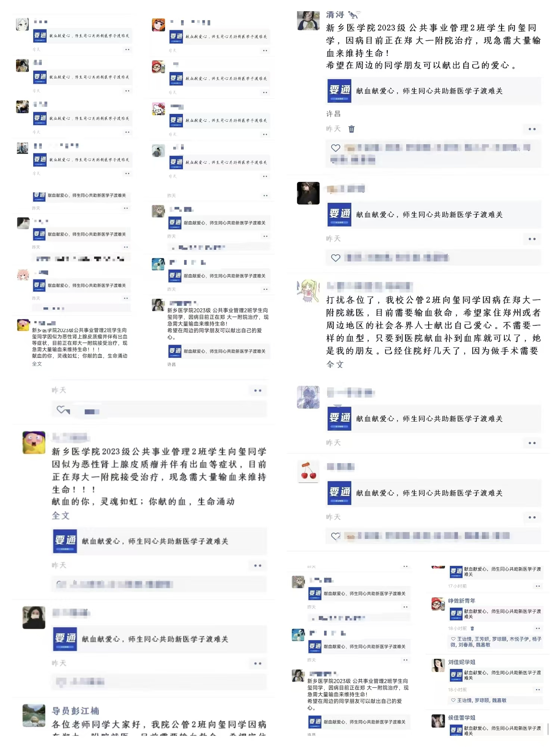Open 导员彭江楠's profile name
560x747 pixels.
pyautogui.click(x=75, y=711)
